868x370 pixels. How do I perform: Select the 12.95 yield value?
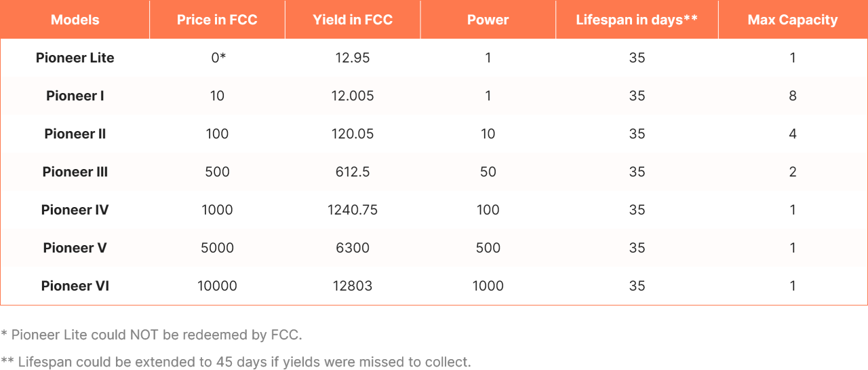click(x=353, y=58)
